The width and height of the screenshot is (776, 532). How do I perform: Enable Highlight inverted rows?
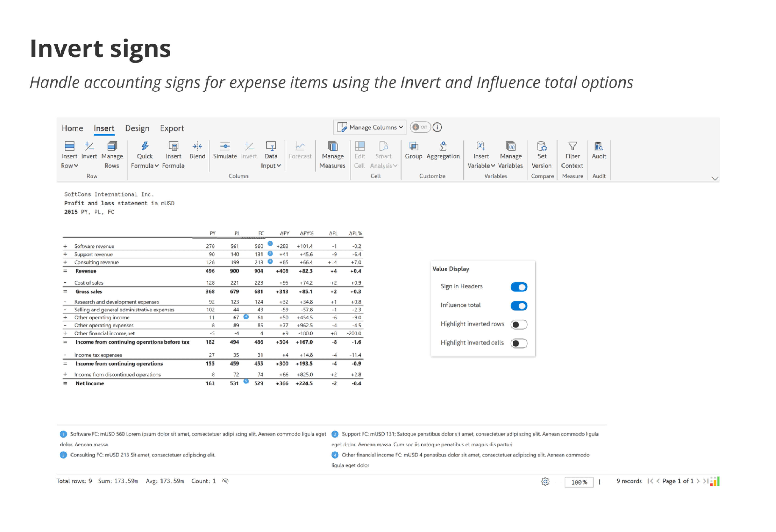(518, 325)
